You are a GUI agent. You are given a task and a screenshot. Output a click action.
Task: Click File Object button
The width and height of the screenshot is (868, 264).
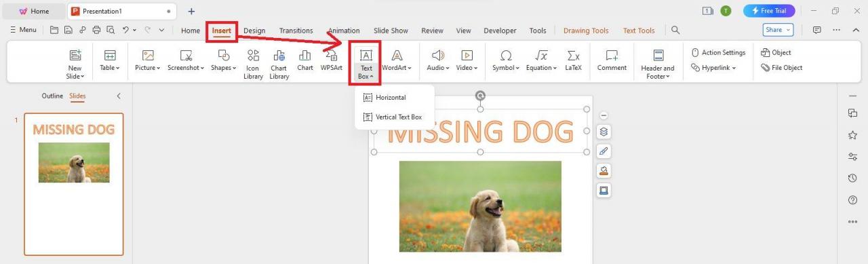[x=782, y=68]
